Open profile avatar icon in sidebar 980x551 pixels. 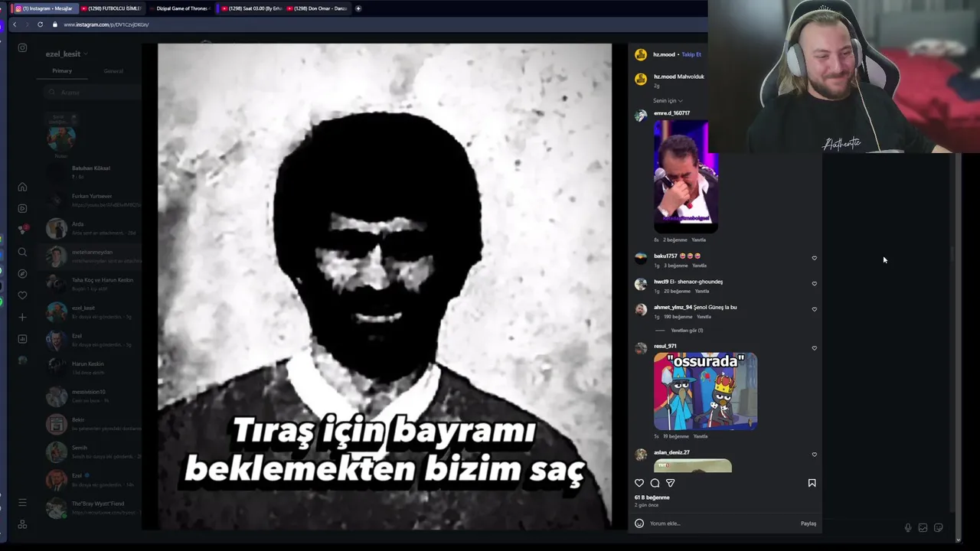[x=22, y=360]
